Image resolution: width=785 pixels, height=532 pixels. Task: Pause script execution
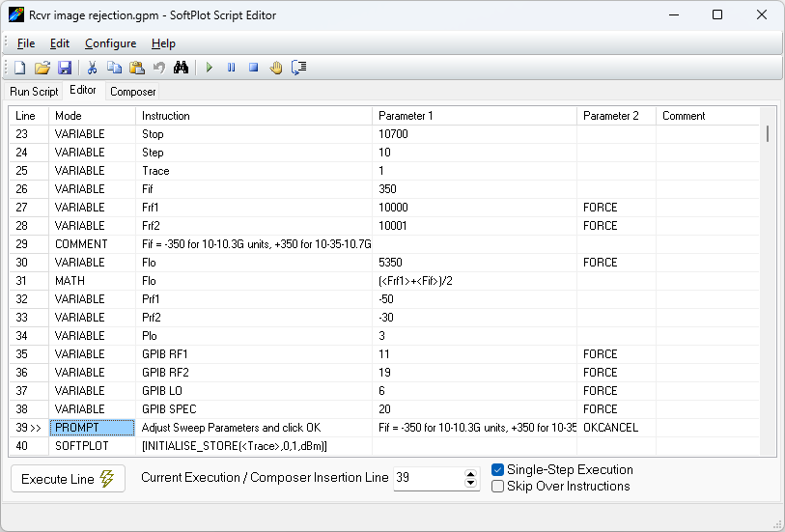[x=231, y=68]
